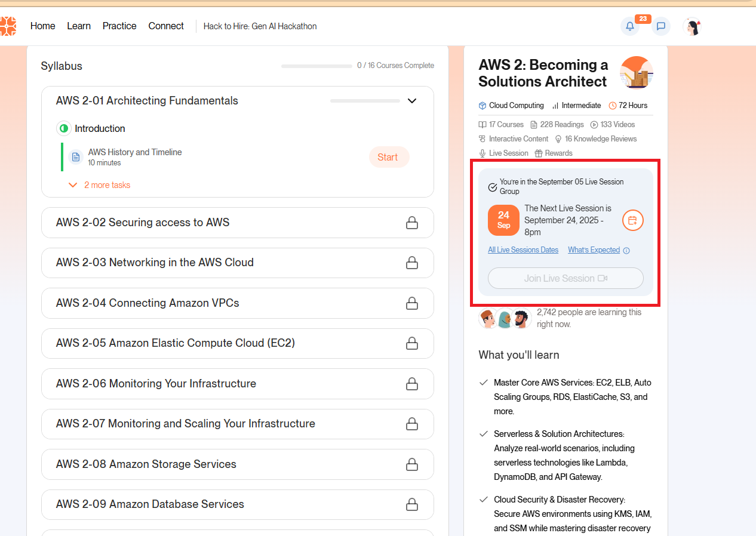Open the Practice menu

point(119,26)
